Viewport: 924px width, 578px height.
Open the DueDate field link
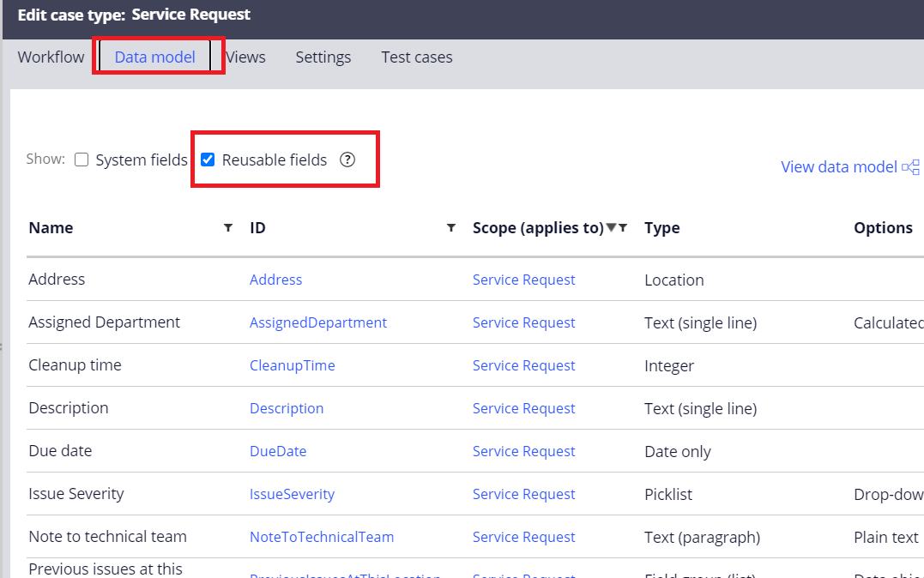(278, 451)
